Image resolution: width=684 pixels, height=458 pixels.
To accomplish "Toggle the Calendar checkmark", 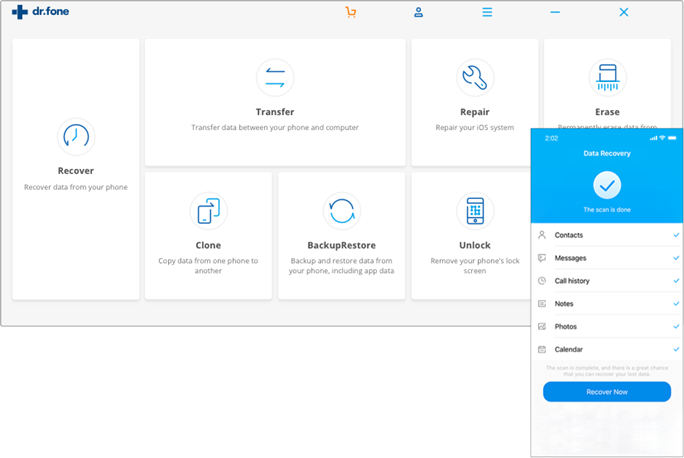I will pyautogui.click(x=676, y=349).
